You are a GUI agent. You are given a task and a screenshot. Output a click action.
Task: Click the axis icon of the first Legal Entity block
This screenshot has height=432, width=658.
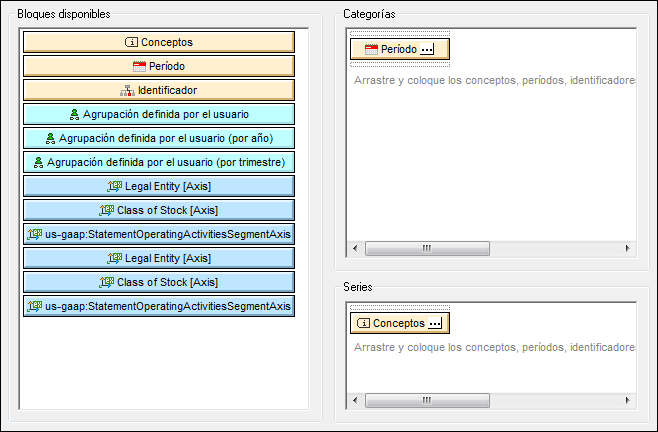pyautogui.click(x=113, y=186)
